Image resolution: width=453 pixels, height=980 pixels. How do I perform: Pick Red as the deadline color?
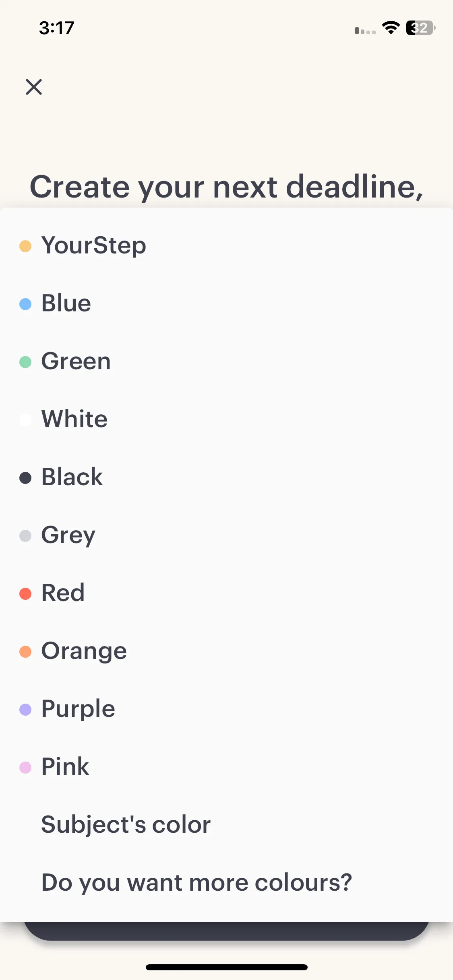[x=226, y=593]
